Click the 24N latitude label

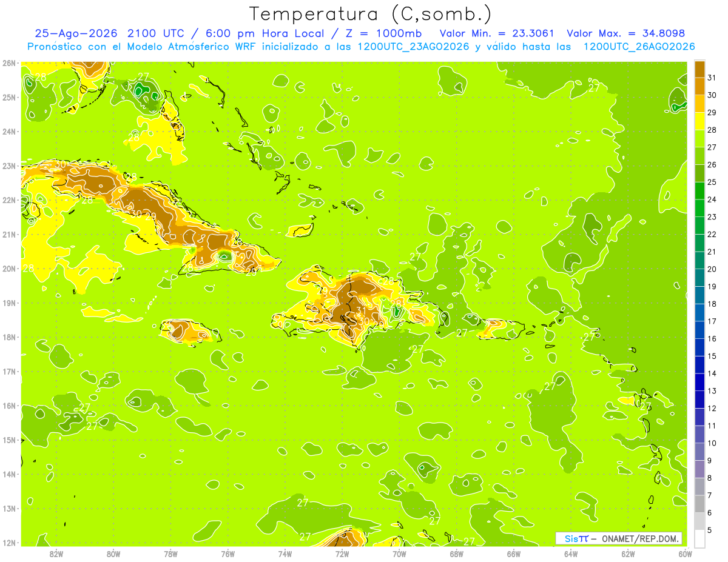8,131
